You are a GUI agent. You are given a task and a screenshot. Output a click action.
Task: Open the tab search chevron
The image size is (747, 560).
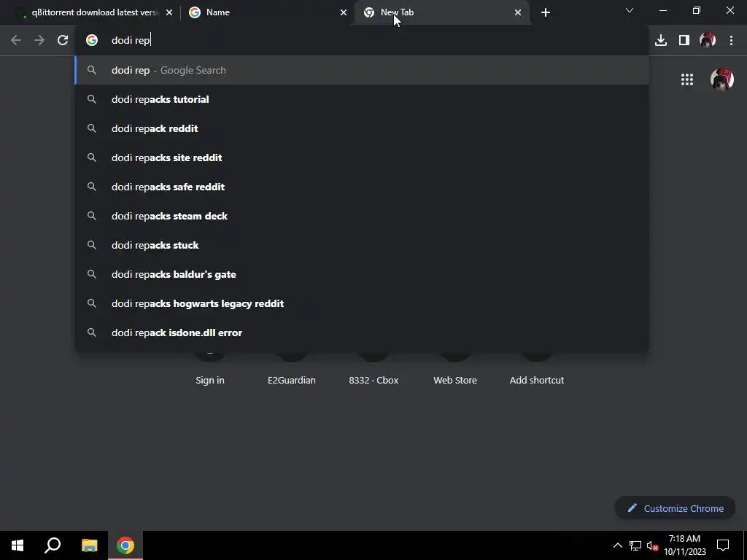(x=630, y=10)
